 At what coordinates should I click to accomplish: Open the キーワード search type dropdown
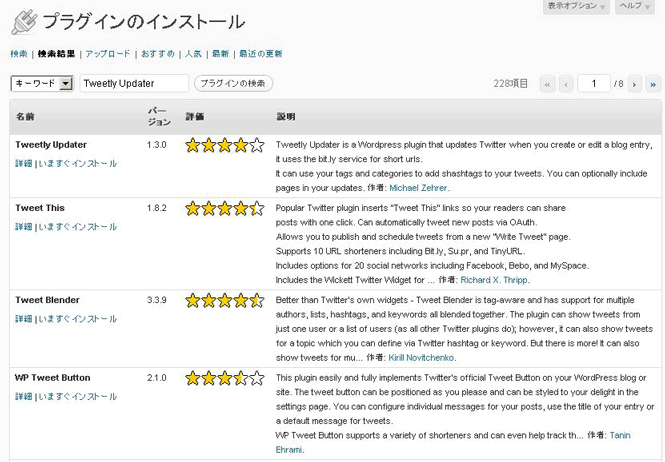tap(42, 83)
